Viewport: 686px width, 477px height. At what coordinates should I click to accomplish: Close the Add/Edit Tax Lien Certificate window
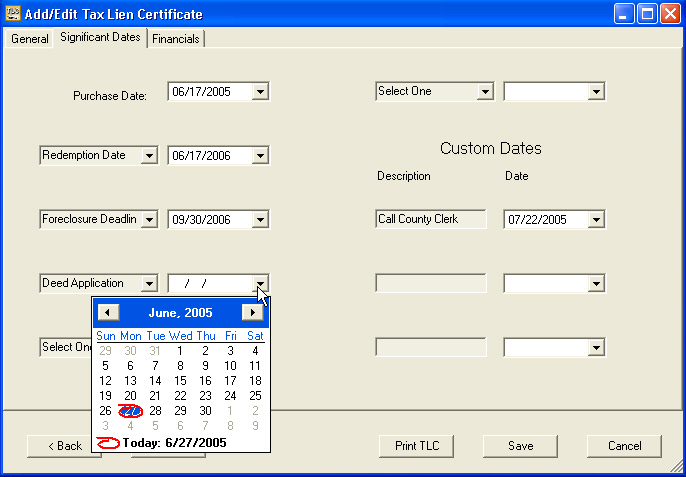coord(670,14)
